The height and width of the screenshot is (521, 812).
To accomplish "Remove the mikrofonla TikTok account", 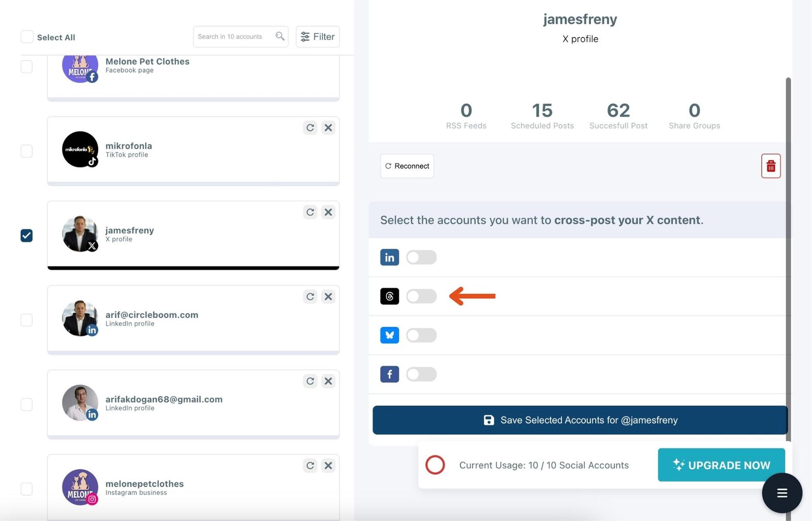I will coord(328,128).
